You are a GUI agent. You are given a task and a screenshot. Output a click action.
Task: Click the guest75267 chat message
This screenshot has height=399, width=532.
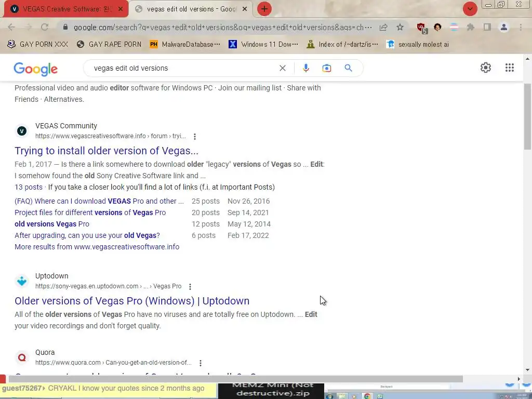pos(108,388)
